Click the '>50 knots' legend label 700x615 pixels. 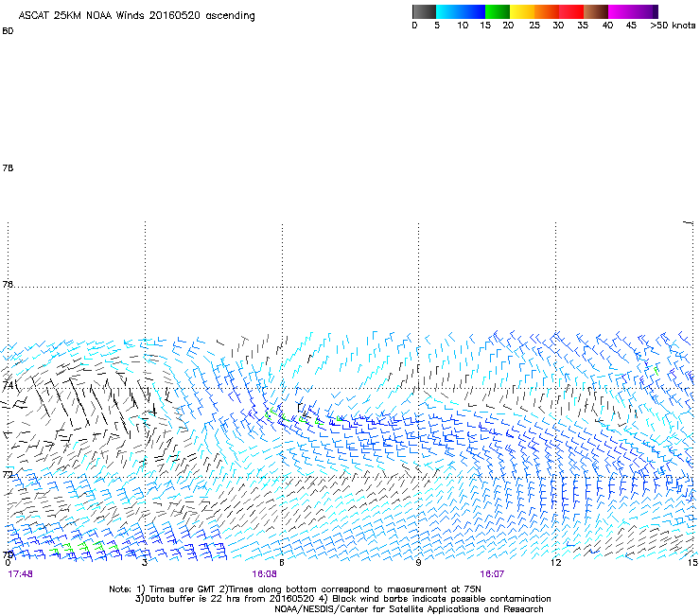coord(673,26)
